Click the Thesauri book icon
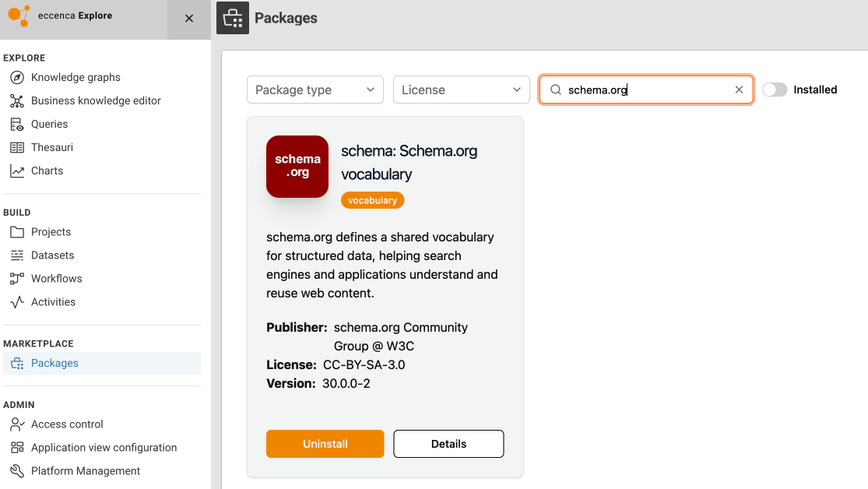The height and width of the screenshot is (489, 868). (x=17, y=147)
